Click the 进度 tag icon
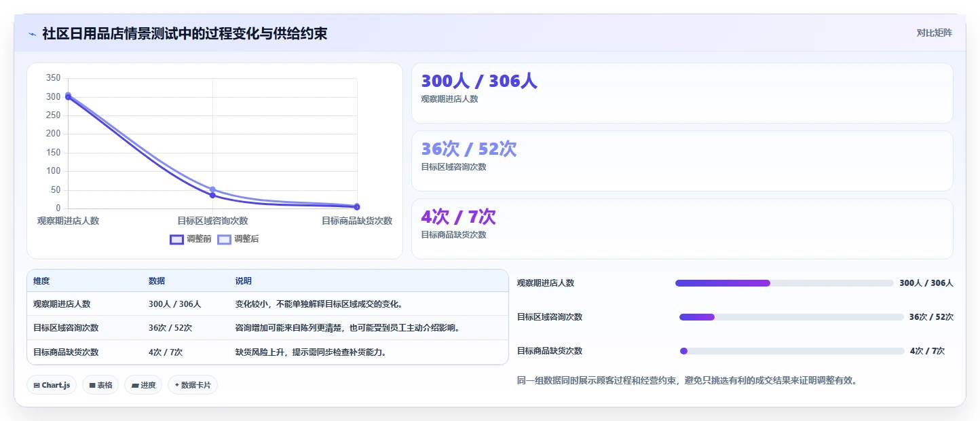 click(135, 385)
